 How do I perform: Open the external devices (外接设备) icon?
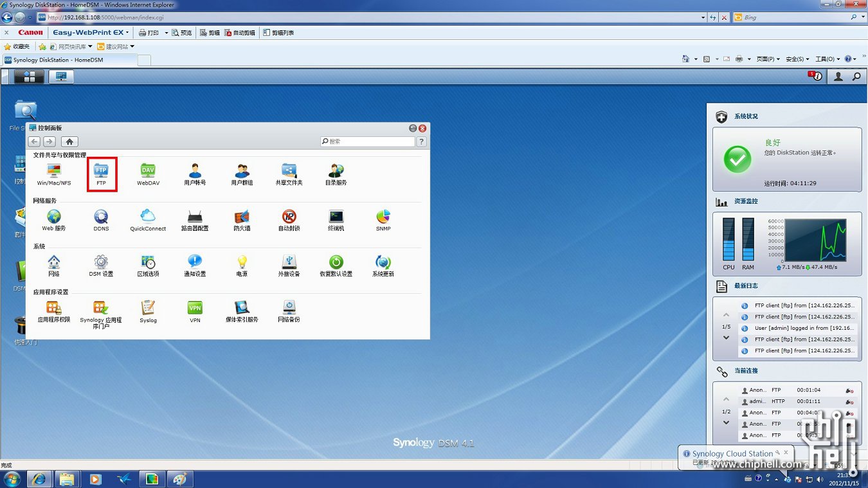pos(289,266)
